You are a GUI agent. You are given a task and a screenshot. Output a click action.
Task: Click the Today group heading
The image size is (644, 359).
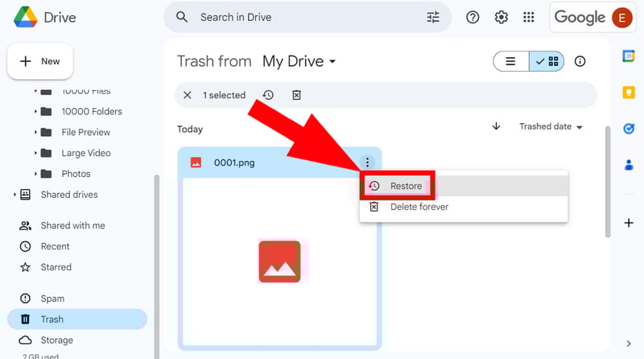[190, 130]
